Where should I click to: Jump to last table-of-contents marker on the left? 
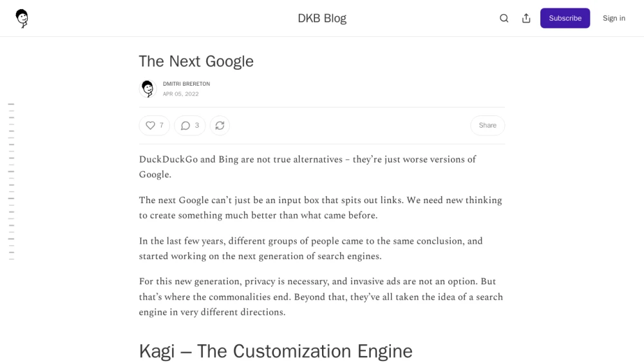pyautogui.click(x=12, y=259)
